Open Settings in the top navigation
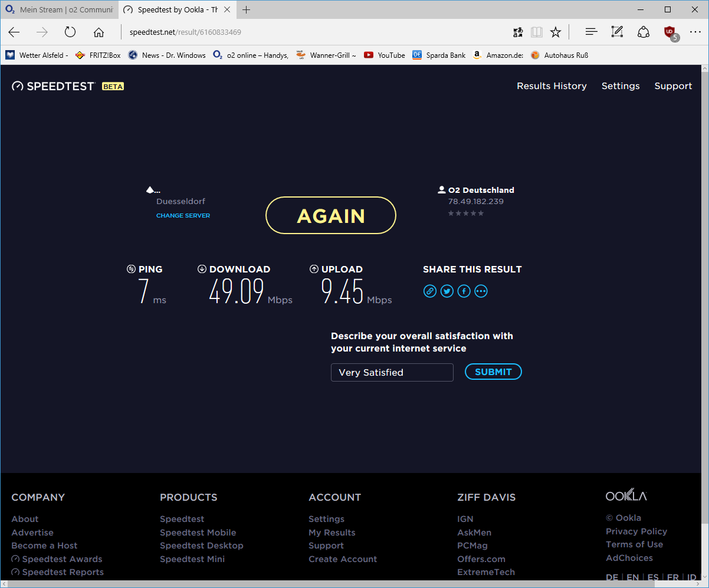 pyautogui.click(x=621, y=86)
